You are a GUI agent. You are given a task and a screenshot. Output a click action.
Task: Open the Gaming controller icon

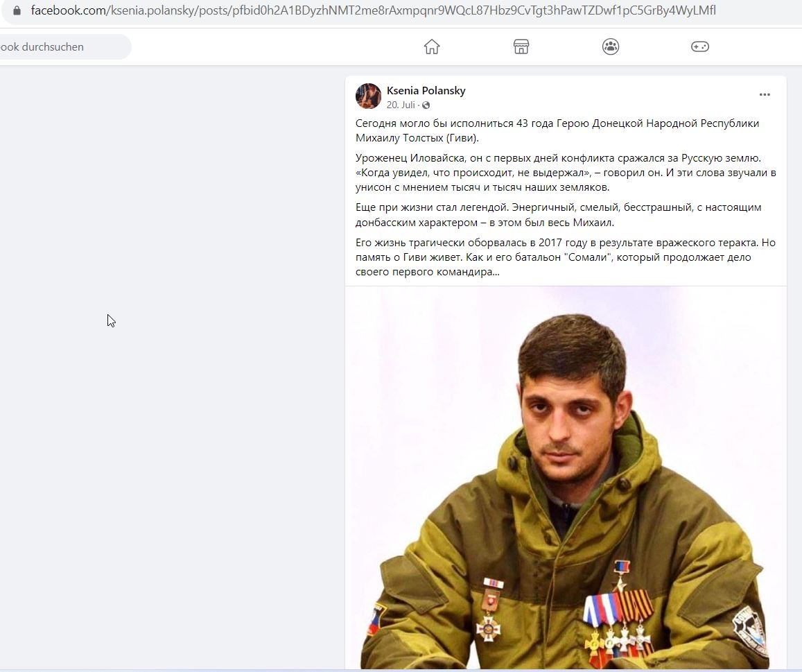699,46
